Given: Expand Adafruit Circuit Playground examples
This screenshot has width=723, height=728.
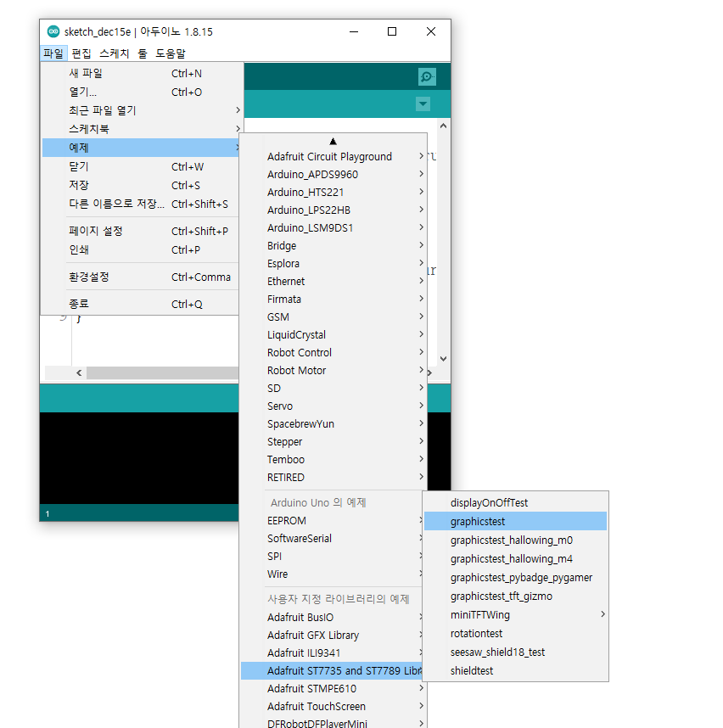Looking at the screenshot, I should (x=333, y=156).
